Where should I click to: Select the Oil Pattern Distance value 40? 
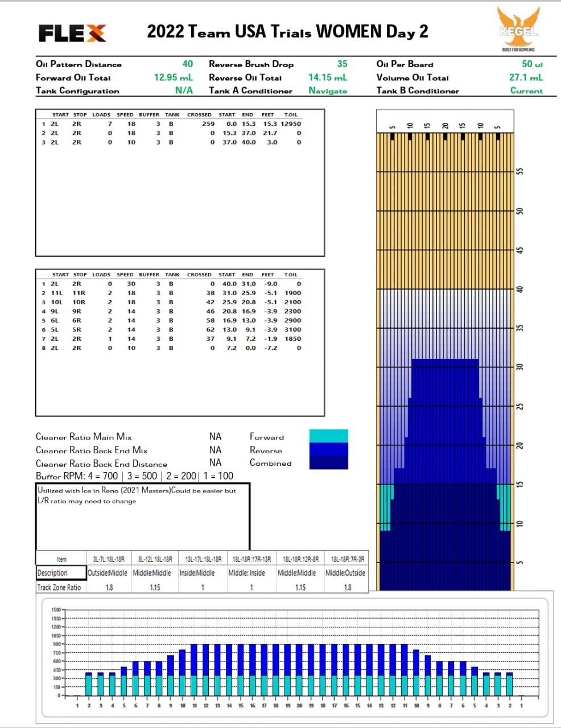tap(187, 64)
